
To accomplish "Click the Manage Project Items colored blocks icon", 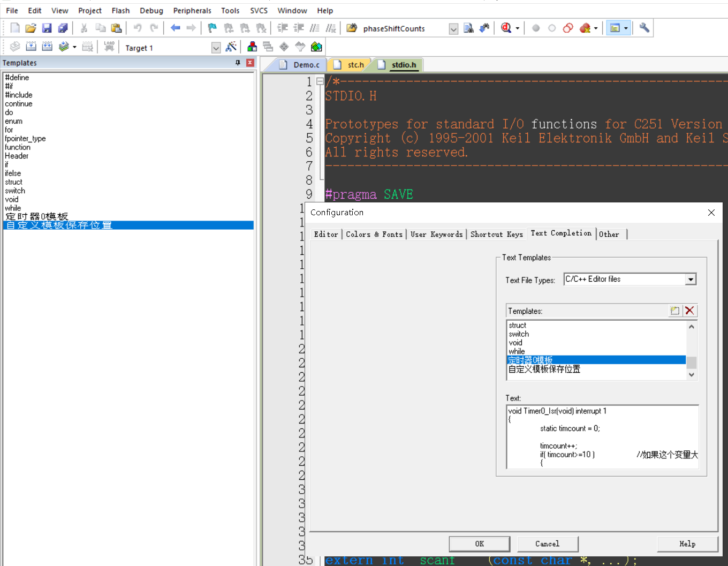I will click(252, 47).
